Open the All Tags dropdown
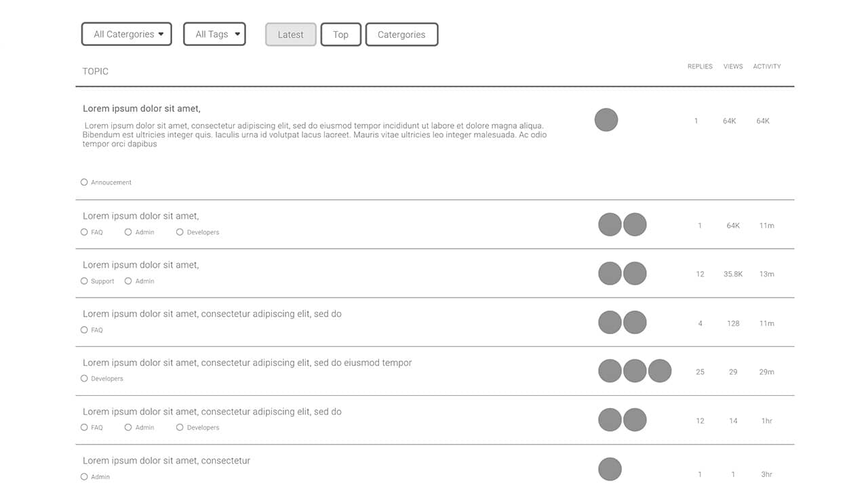Viewport: 868px width, 488px height. 214,35
